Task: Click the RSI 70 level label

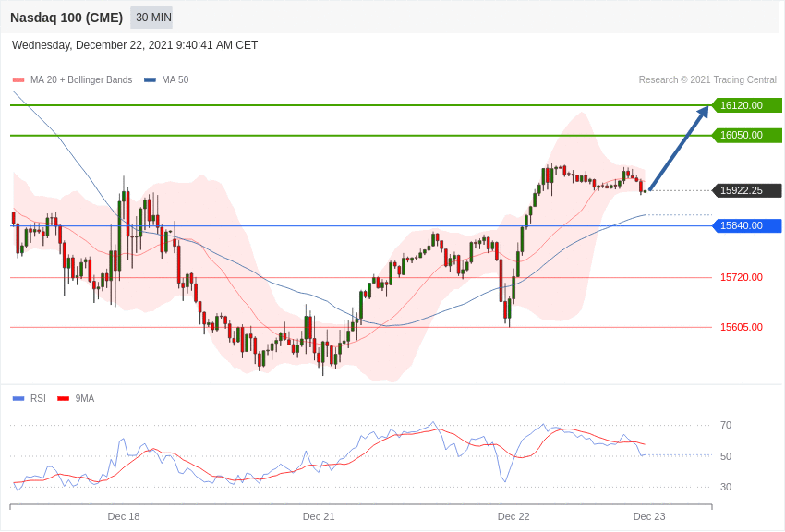Action: click(x=725, y=426)
